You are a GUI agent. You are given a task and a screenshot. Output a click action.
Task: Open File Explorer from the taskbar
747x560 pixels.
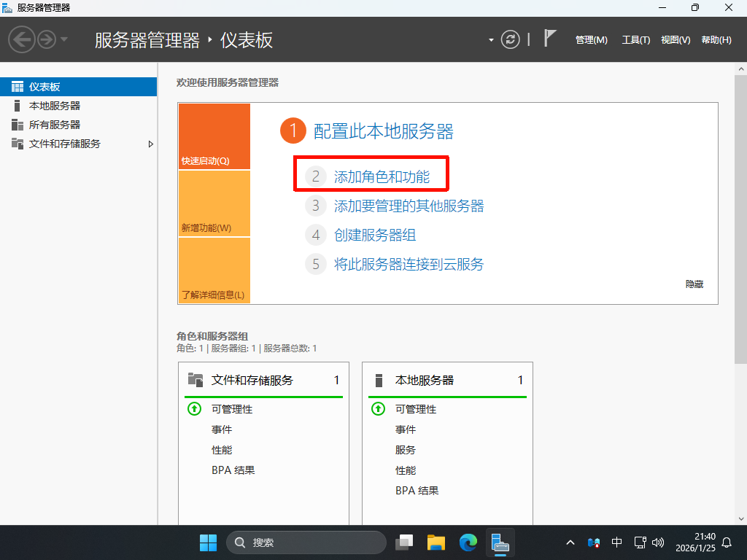click(436, 542)
